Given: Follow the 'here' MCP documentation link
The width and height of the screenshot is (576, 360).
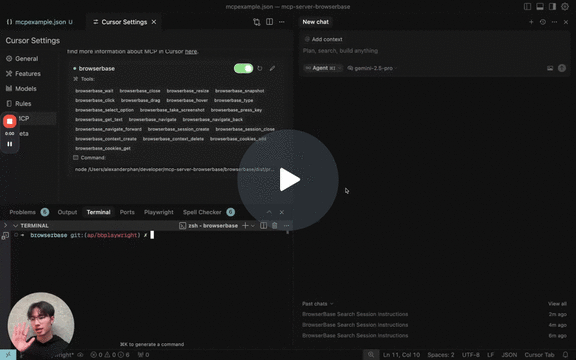Looking at the screenshot, I should point(191,51).
